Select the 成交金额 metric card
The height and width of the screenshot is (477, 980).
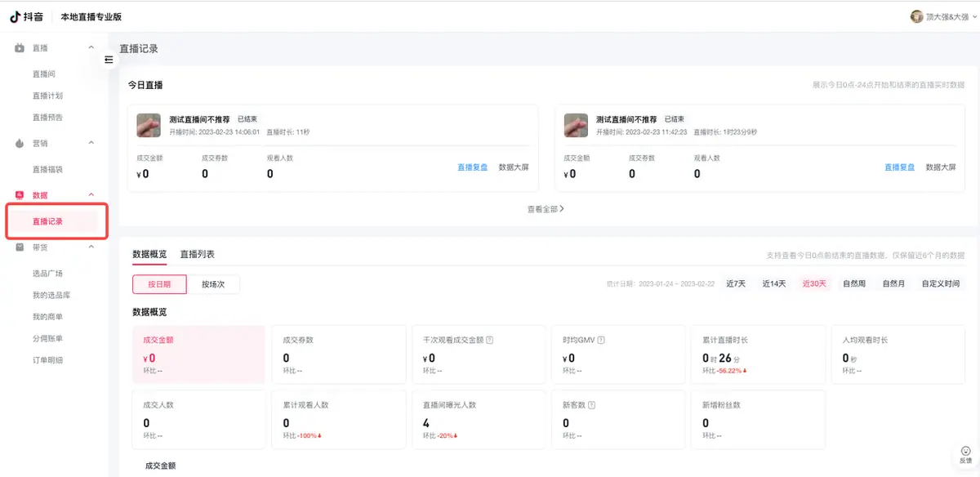(199, 354)
